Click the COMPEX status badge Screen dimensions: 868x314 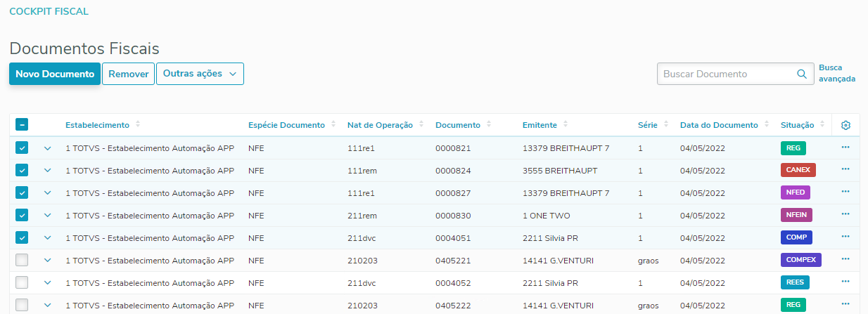(x=801, y=260)
